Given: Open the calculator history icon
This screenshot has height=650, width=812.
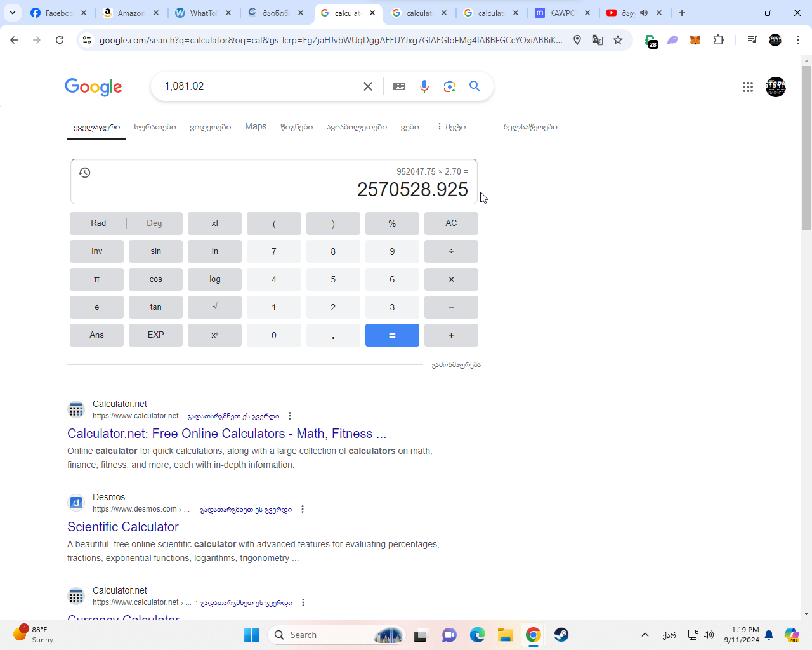Looking at the screenshot, I should tap(84, 173).
